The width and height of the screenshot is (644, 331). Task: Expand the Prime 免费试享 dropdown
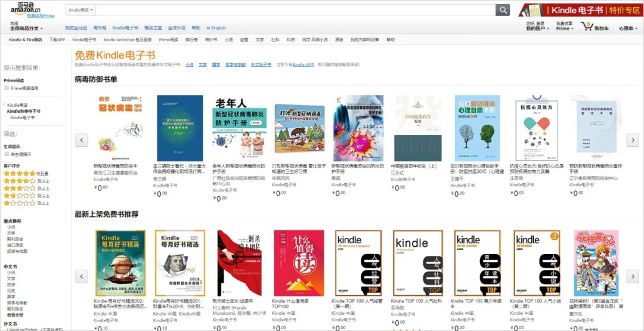click(x=565, y=29)
